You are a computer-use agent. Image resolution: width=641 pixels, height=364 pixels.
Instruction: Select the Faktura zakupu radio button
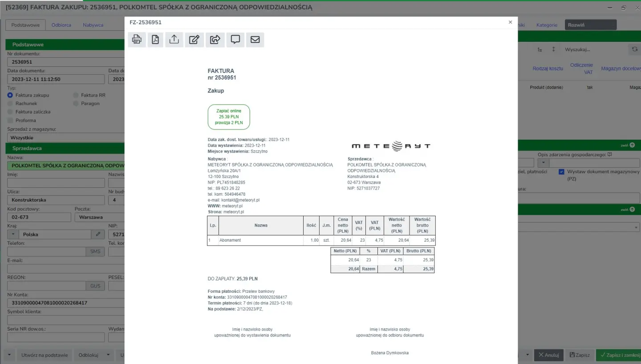10,95
